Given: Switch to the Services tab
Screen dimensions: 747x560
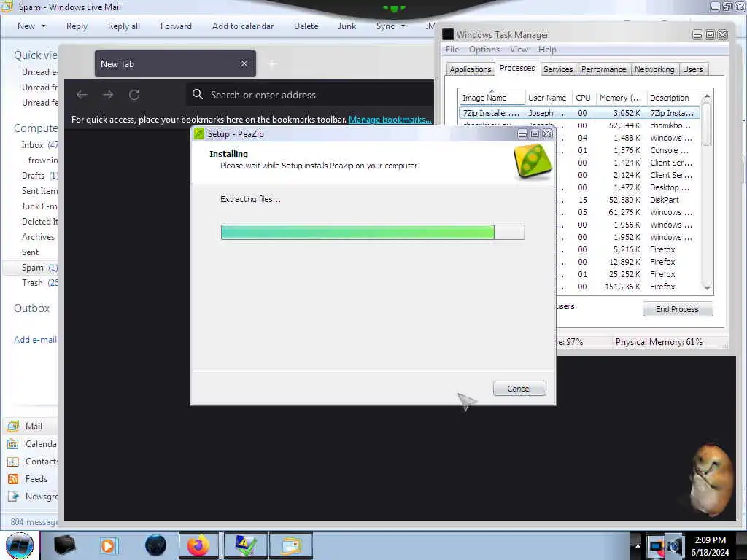Looking at the screenshot, I should pyautogui.click(x=558, y=69).
